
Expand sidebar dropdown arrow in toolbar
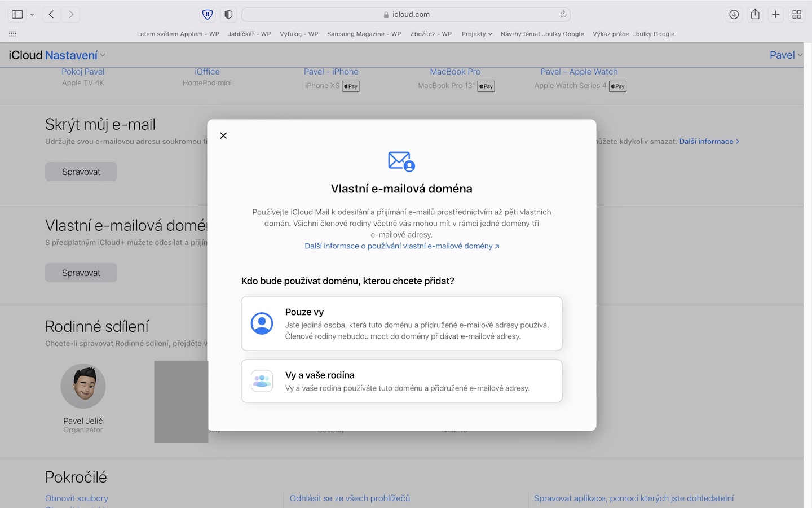pos(32,15)
